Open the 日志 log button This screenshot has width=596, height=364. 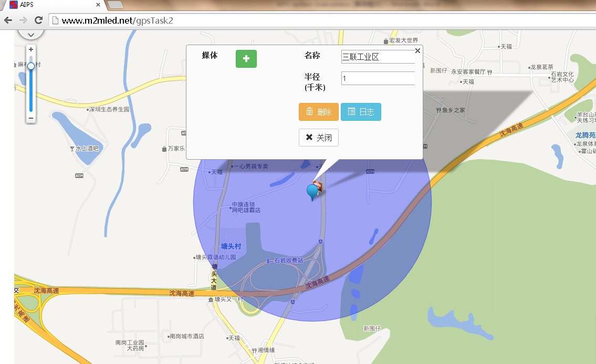[x=361, y=112]
